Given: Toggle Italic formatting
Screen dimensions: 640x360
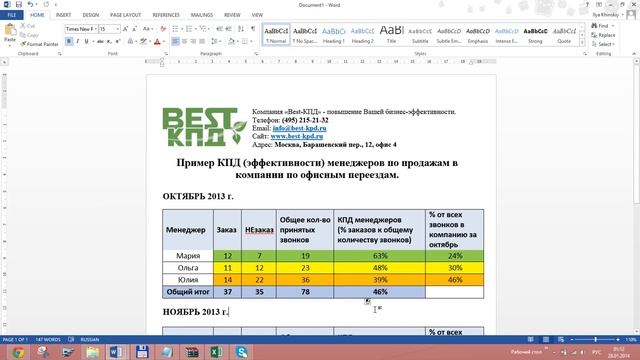Looking at the screenshot, I should [78, 41].
